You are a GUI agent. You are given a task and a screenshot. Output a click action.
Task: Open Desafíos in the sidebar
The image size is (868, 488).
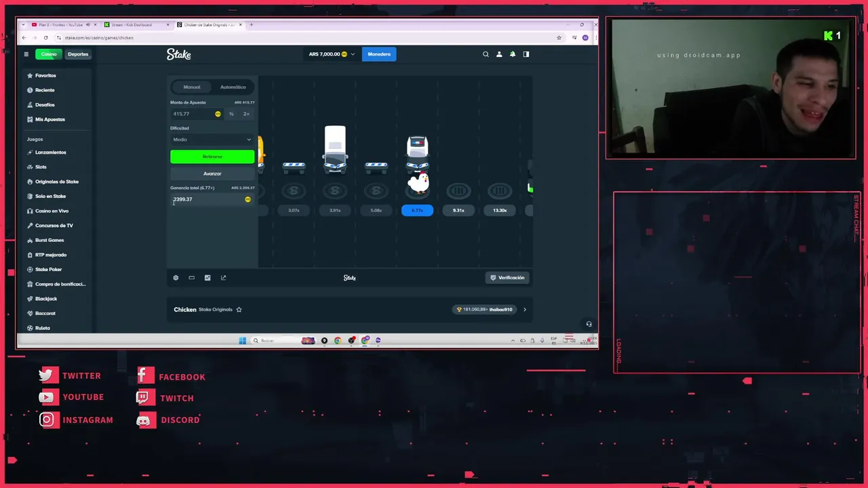coord(45,105)
